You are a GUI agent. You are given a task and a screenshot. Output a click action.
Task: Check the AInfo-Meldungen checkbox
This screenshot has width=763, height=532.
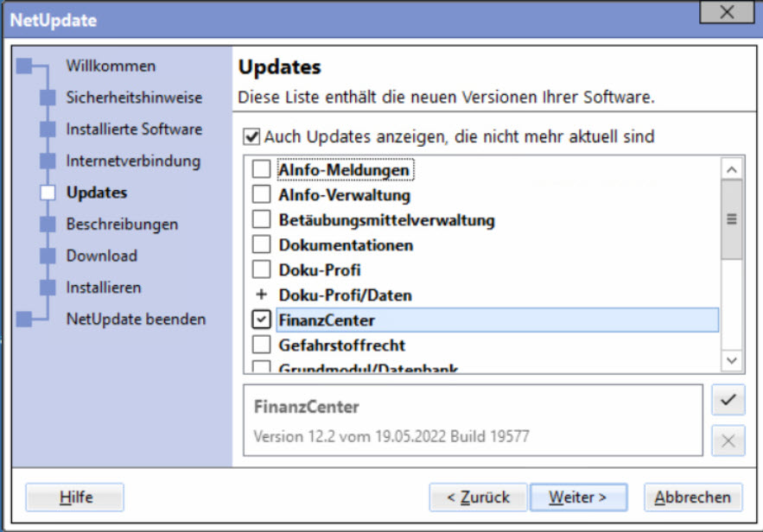(x=261, y=170)
